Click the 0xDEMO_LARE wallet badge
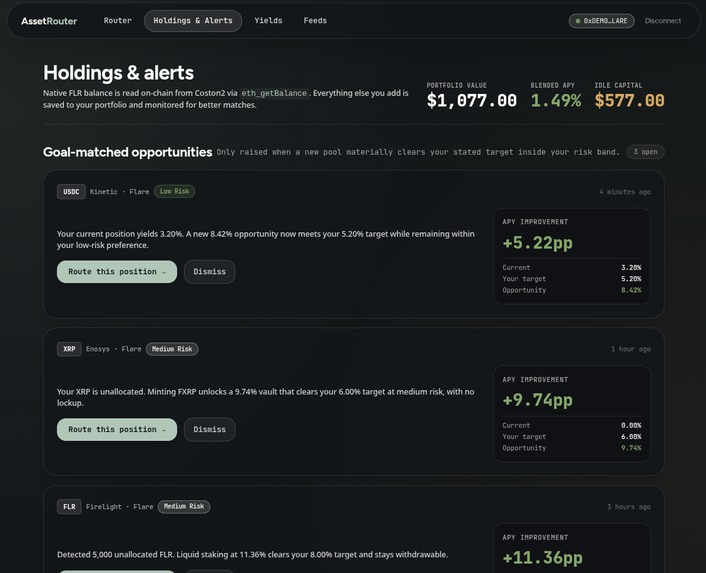 click(x=602, y=21)
